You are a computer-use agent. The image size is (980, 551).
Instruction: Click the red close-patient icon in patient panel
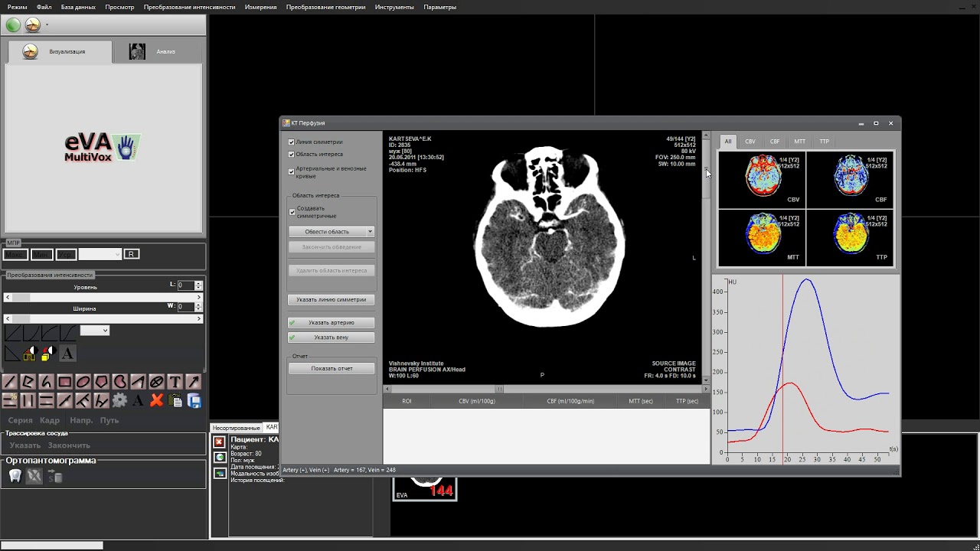pyautogui.click(x=220, y=442)
